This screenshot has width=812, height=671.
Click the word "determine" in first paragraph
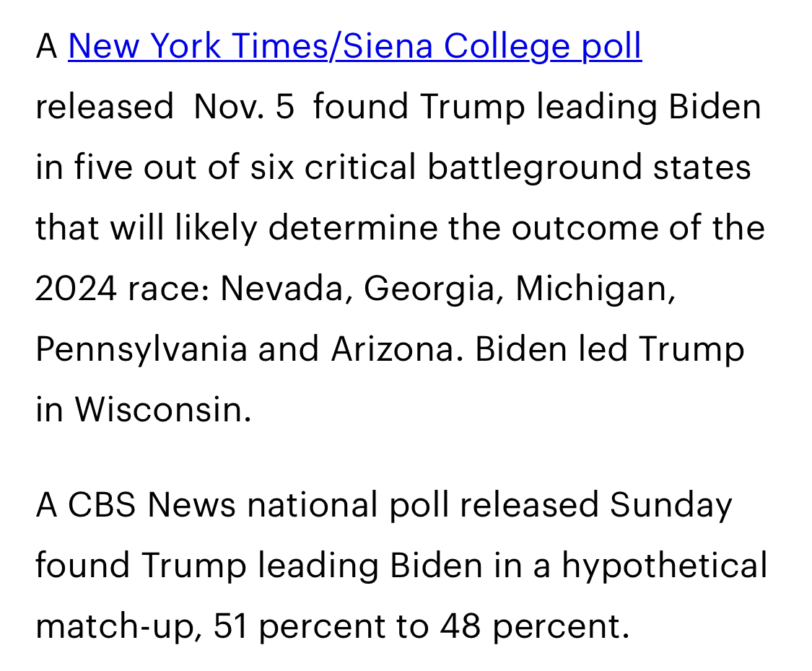(x=353, y=228)
